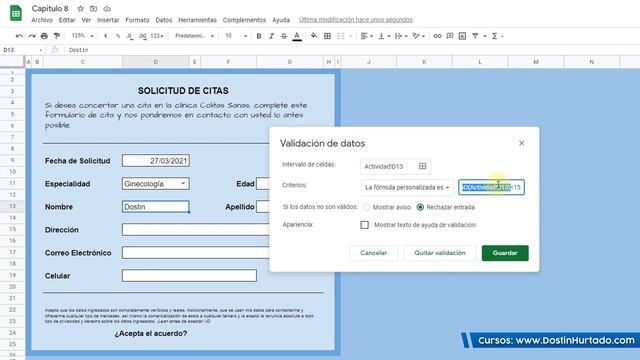
Task: Open the font size 10 dropdown
Action: coord(236,36)
